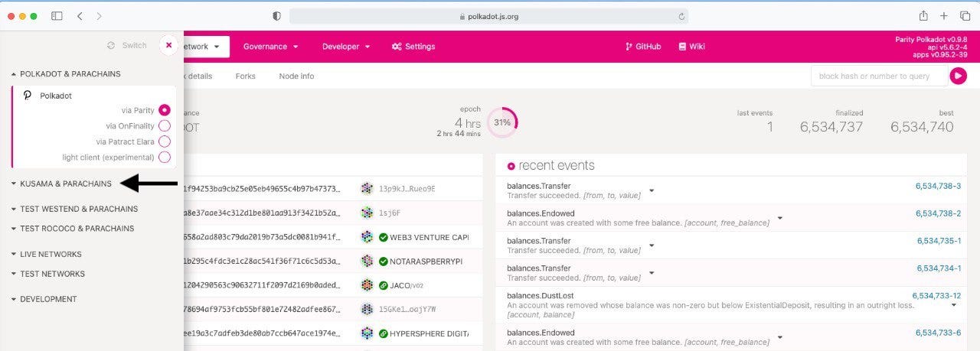This screenshot has width=980, height=351.
Task: Select the via OnFinality endpoint
Action: click(164, 126)
